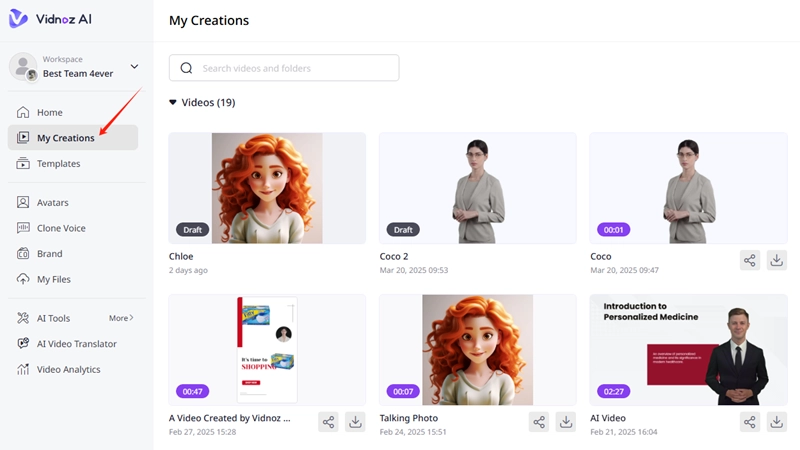Go to Home in sidebar

[x=50, y=112]
